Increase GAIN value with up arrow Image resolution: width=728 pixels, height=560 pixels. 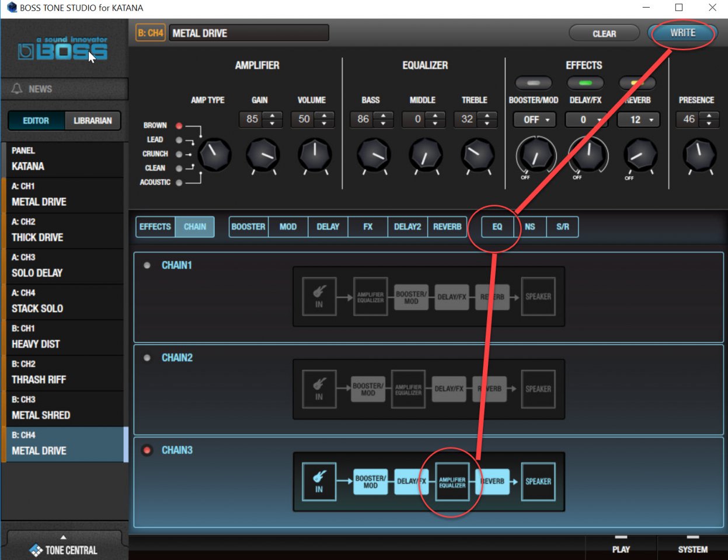click(x=273, y=116)
